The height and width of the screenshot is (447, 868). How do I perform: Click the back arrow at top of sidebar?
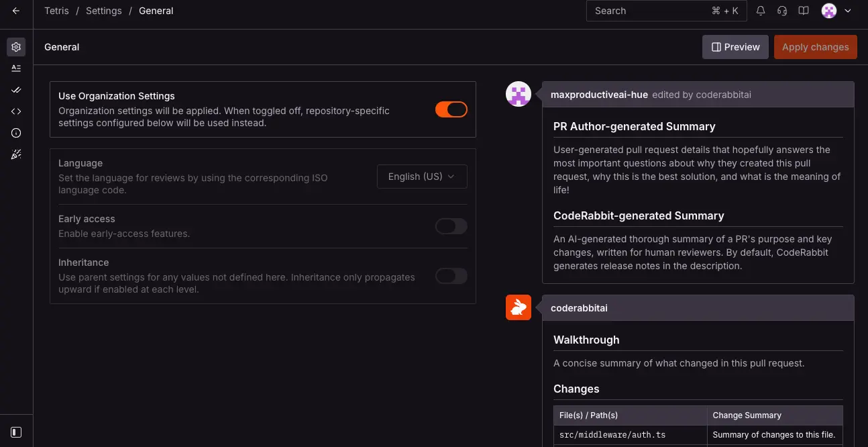tap(16, 11)
